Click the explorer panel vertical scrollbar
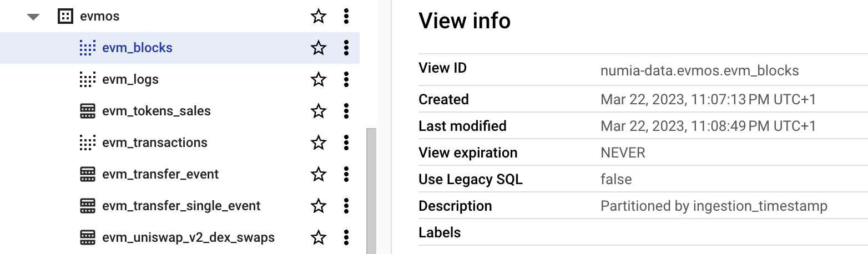 tap(371, 189)
